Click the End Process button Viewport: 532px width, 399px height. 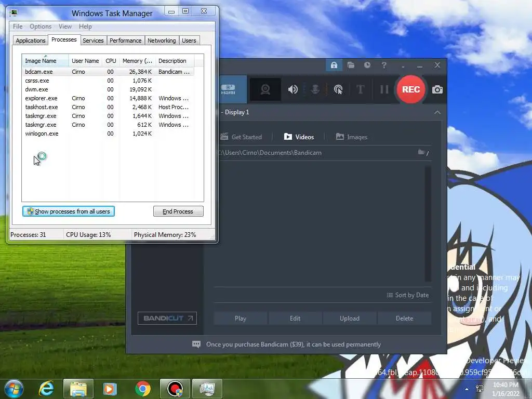point(178,211)
